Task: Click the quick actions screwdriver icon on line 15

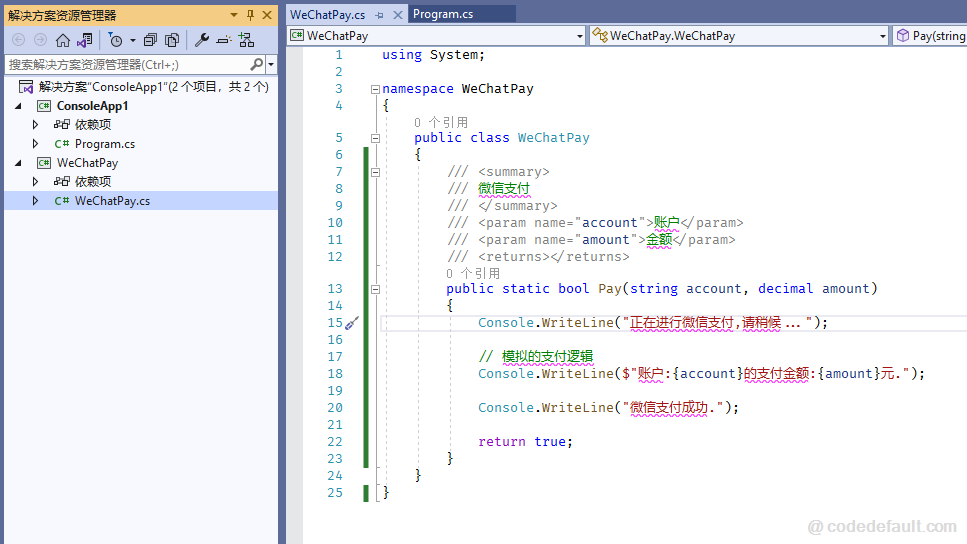Action: [352, 323]
